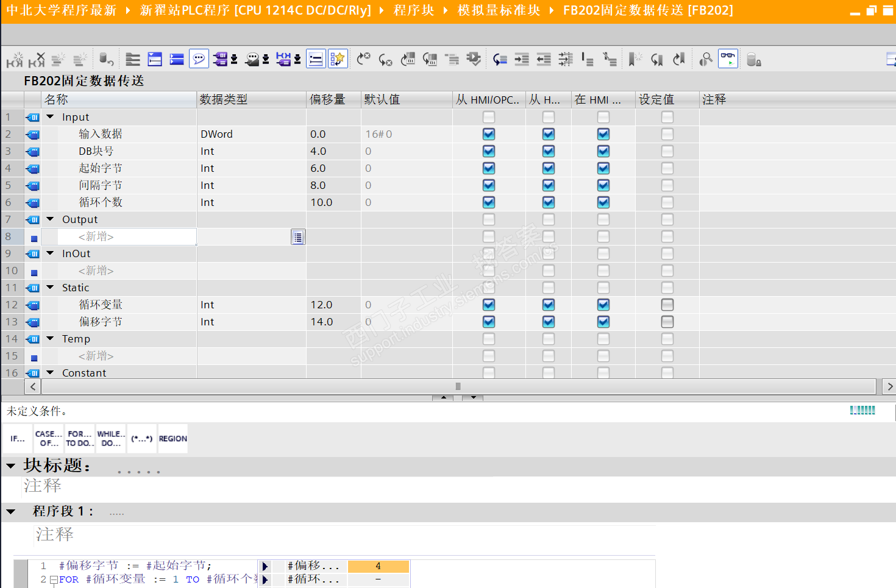Click the insert network icon

coord(15,59)
